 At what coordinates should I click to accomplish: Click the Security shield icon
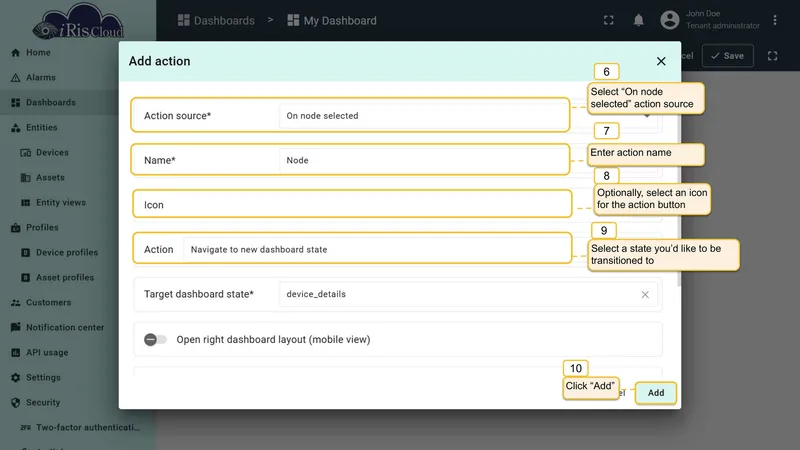tap(15, 403)
